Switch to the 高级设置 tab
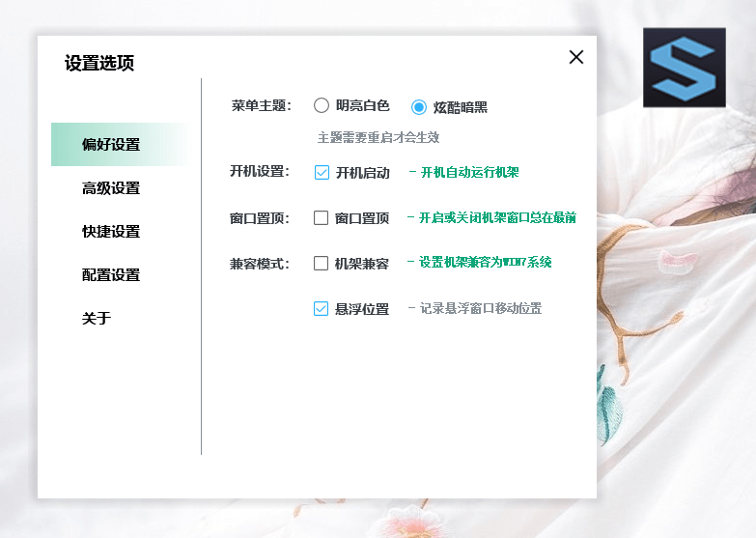Image resolution: width=756 pixels, height=538 pixels. pos(111,187)
